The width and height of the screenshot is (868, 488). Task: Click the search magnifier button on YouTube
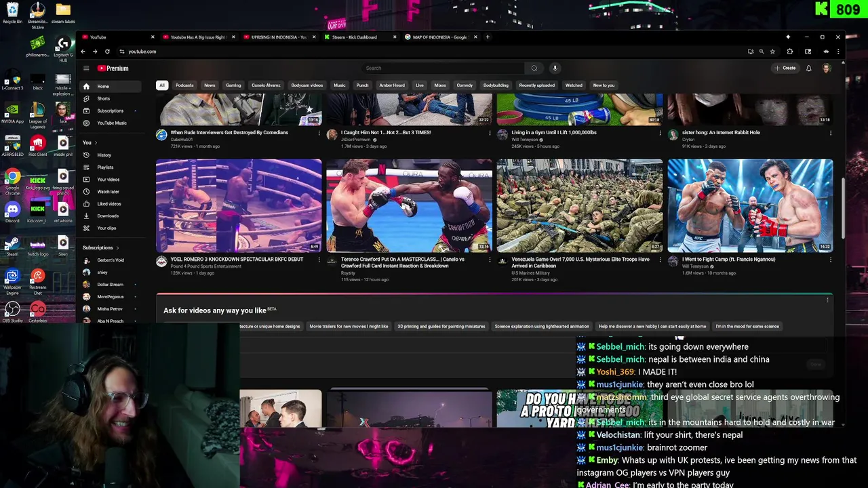click(x=534, y=68)
